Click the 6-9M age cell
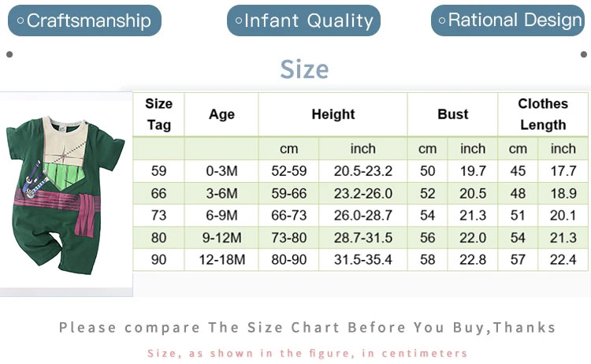 coord(221,215)
